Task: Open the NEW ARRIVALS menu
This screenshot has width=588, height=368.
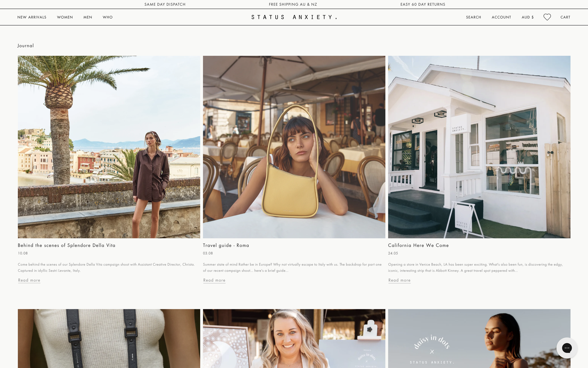Action: (x=32, y=17)
